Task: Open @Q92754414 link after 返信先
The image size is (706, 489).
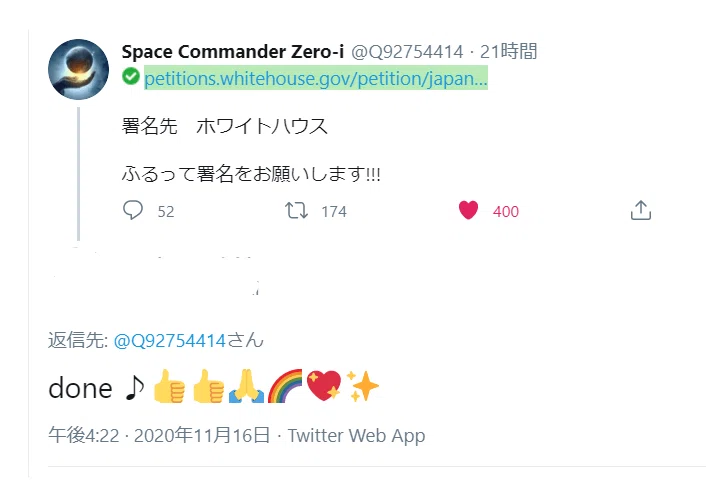Action: click(169, 341)
